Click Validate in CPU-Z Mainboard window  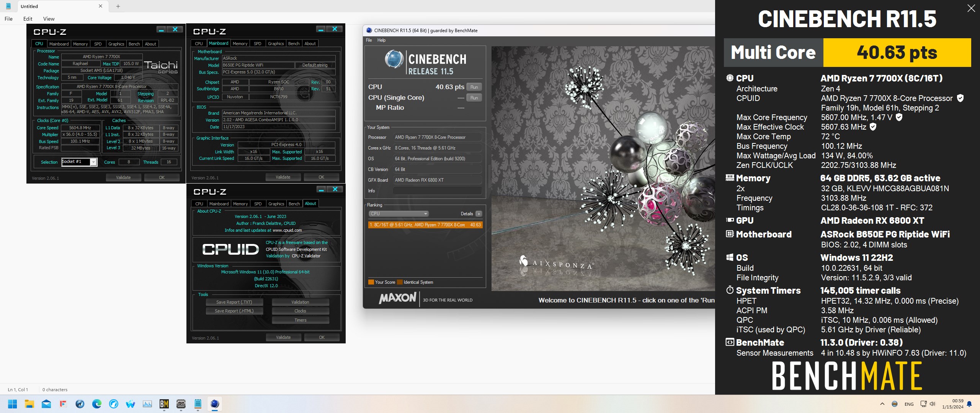pyautogui.click(x=283, y=177)
